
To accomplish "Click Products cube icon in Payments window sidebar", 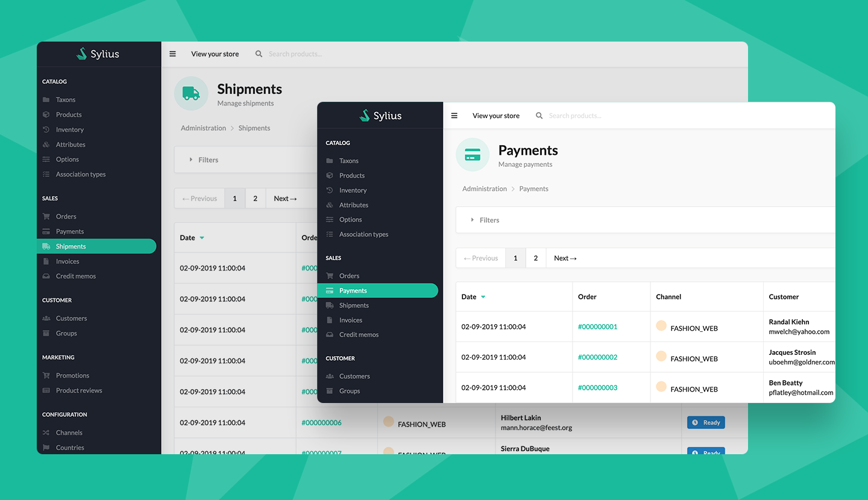I will (330, 175).
